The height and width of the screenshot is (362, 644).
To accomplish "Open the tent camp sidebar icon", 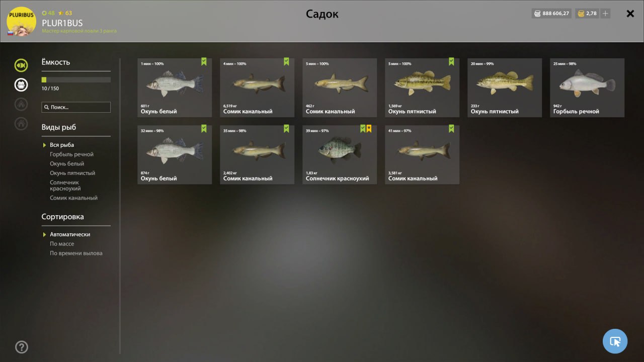I will tap(21, 104).
